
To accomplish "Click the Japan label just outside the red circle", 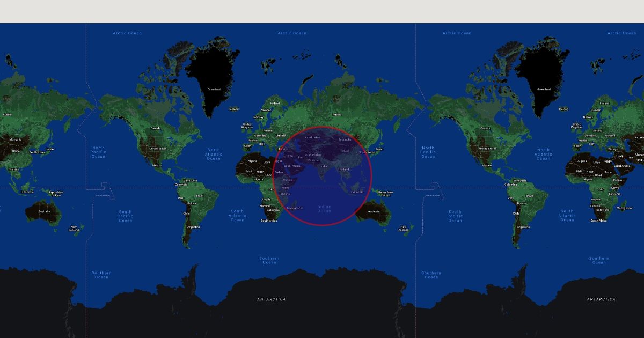I will click(379, 149).
